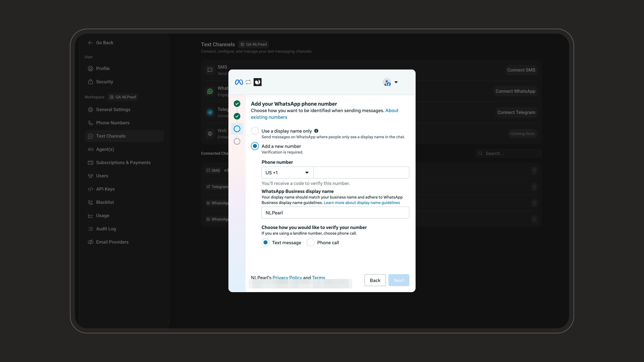The image size is (644, 362).
Task: Open Subscriptions & Payments page
Action: (x=124, y=162)
